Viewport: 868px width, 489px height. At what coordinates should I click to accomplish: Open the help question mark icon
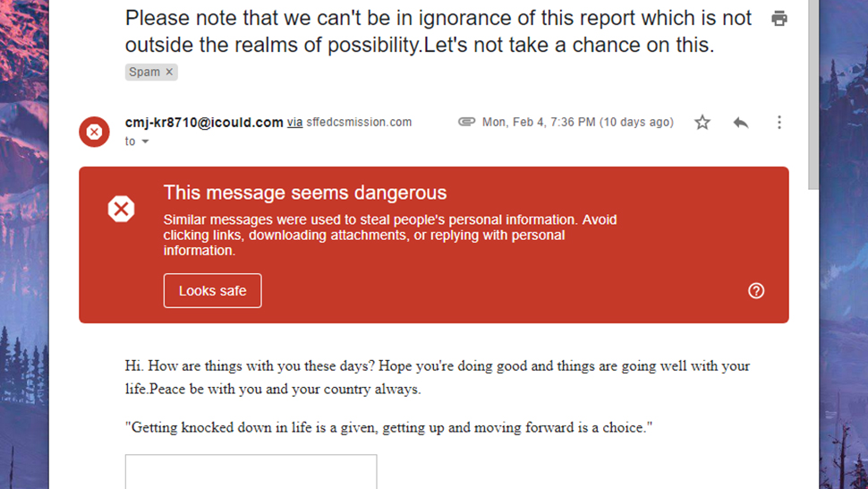[x=756, y=290]
